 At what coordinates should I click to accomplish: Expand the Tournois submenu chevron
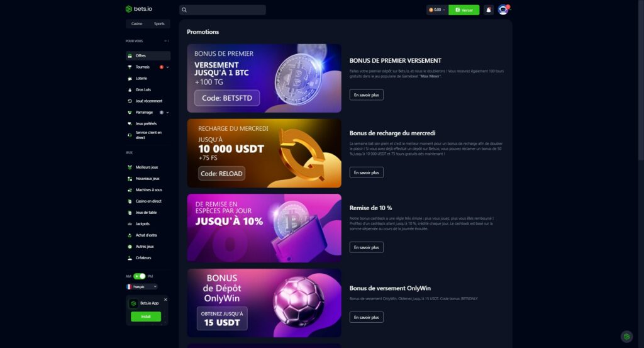pyautogui.click(x=167, y=67)
